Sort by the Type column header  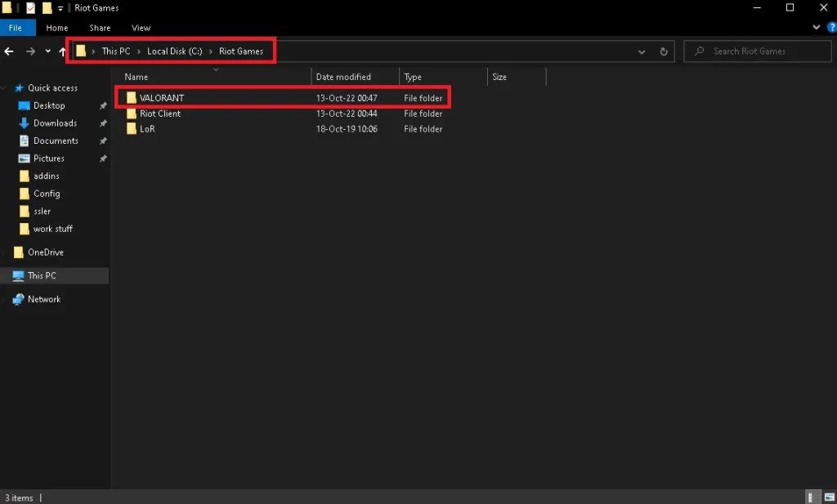413,77
